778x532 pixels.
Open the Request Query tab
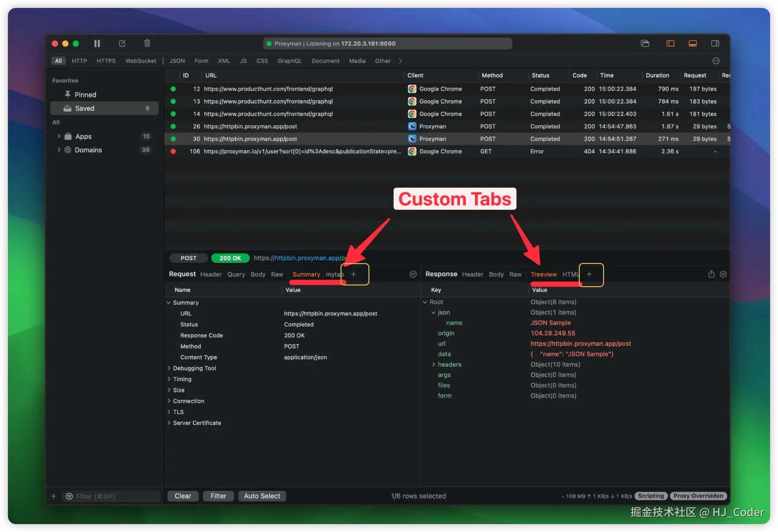click(x=236, y=274)
